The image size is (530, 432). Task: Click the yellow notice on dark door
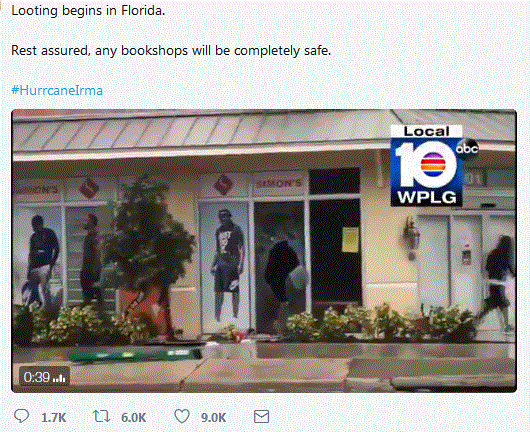[350, 240]
